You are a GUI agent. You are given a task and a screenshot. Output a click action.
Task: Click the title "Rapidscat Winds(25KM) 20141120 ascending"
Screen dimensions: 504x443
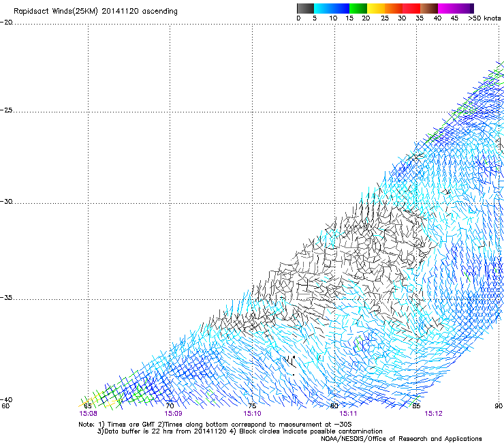pos(95,12)
